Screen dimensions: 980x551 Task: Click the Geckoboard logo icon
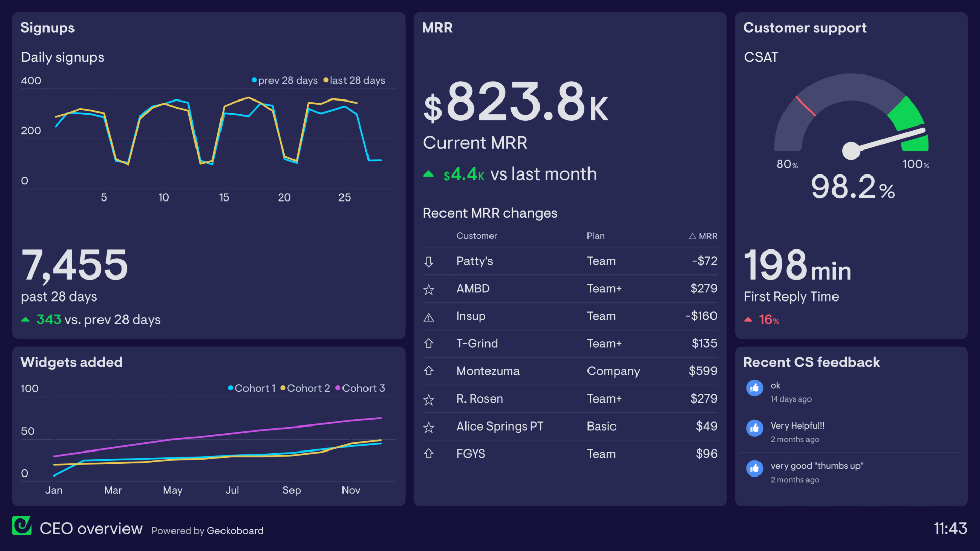[x=22, y=525]
